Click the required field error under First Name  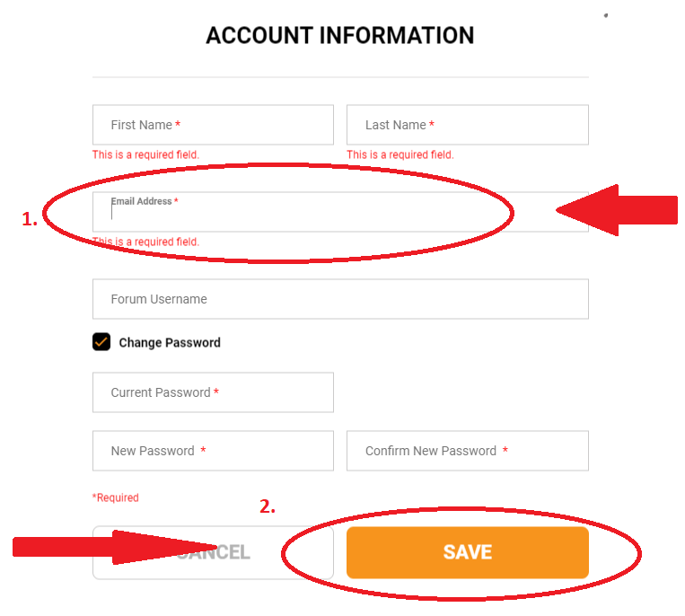pyautogui.click(x=146, y=154)
